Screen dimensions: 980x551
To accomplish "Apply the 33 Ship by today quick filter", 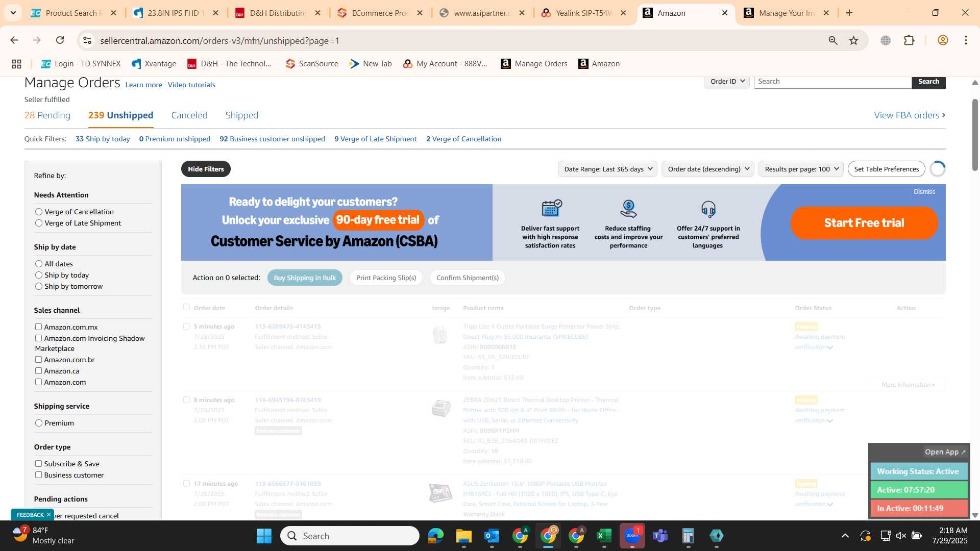I will click(x=103, y=139).
